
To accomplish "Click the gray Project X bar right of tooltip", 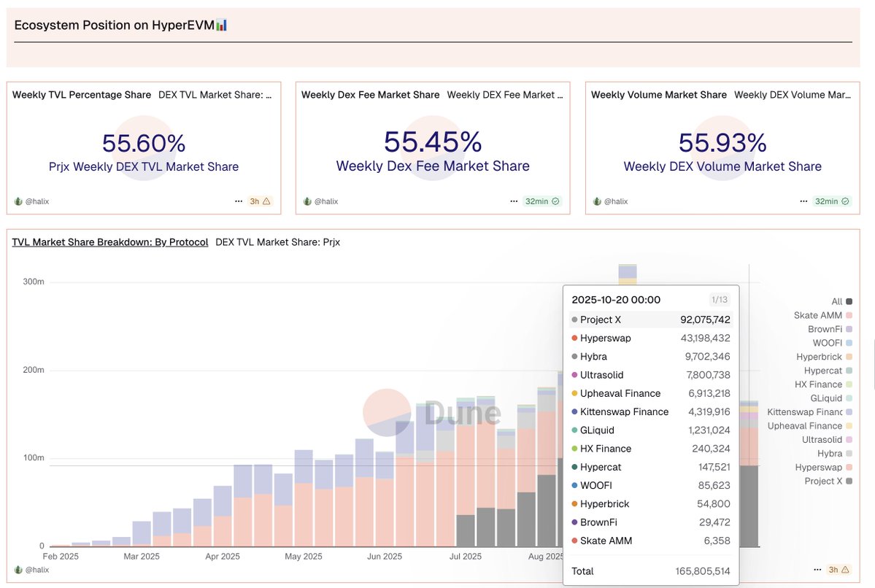I will click(749, 506).
